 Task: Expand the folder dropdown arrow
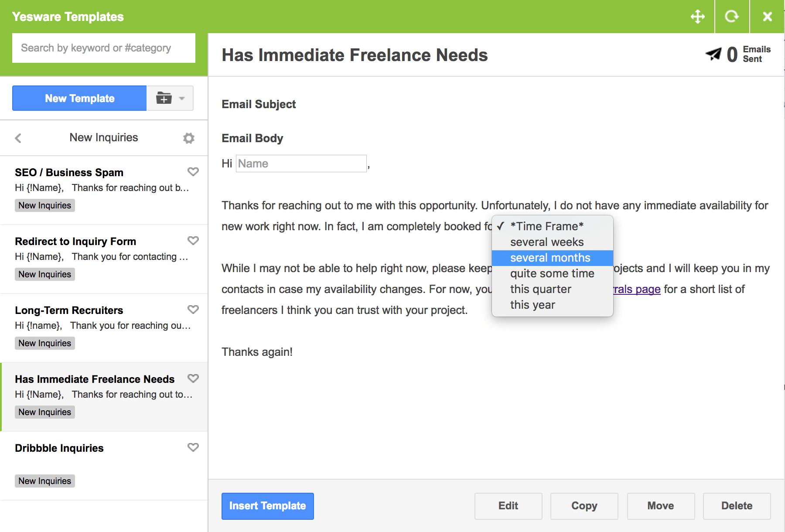[x=182, y=98]
